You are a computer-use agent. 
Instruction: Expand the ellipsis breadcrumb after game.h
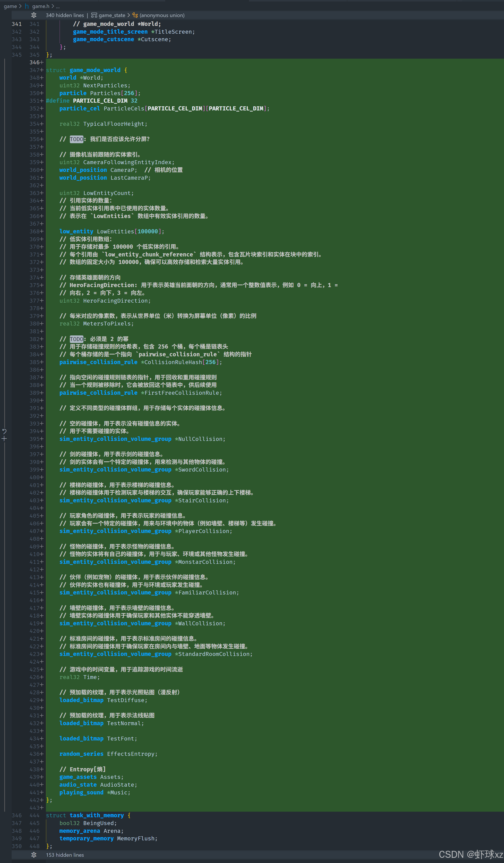[58, 6]
